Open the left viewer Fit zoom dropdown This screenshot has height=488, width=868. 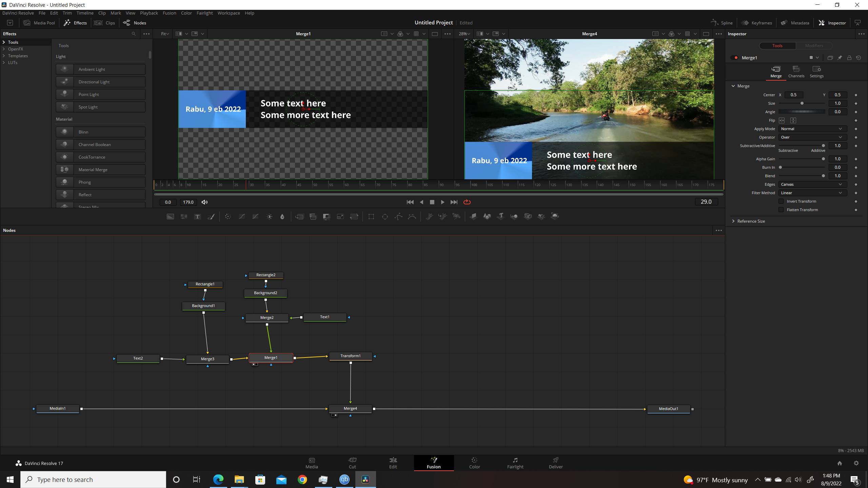tap(165, 34)
